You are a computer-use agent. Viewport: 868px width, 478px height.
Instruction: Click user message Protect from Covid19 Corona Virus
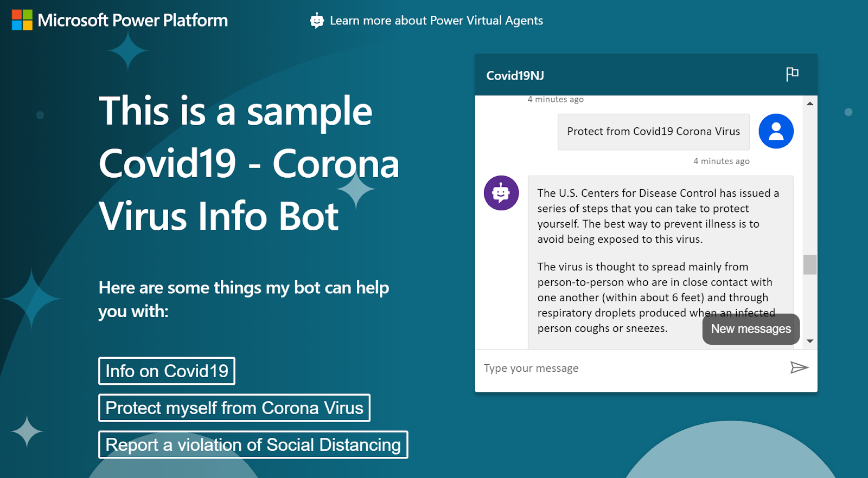point(653,132)
